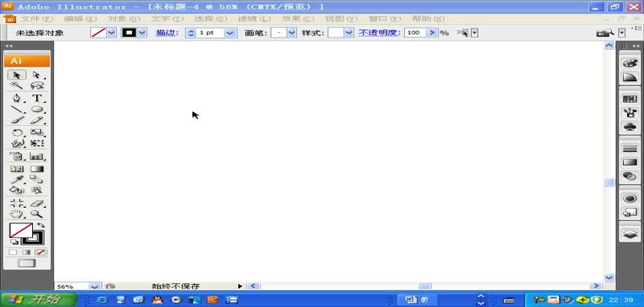The image size is (644, 307).
Task: Select the Rotate tool
Action: pyautogui.click(x=16, y=133)
